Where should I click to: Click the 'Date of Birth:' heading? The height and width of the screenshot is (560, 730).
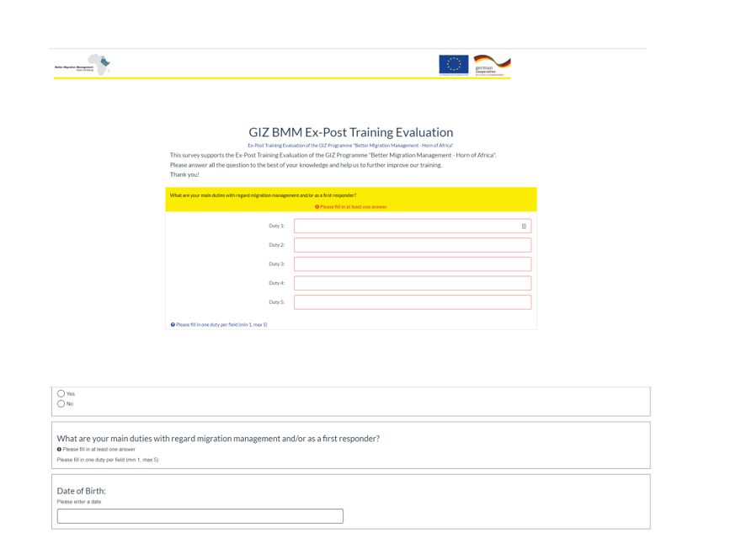(x=82, y=491)
